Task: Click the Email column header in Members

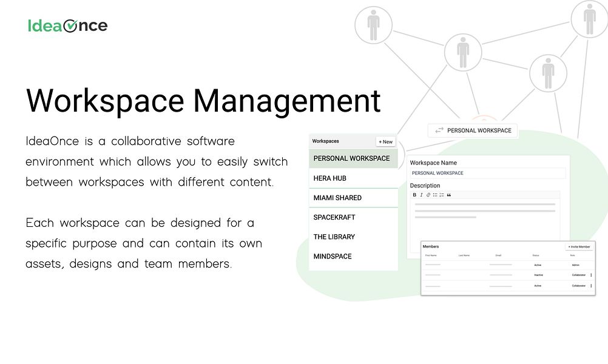Action: click(498, 255)
